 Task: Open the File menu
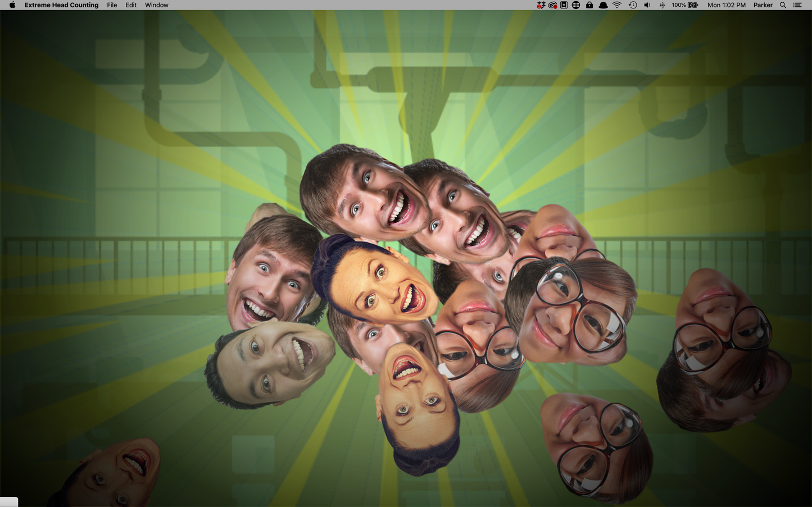pos(112,5)
